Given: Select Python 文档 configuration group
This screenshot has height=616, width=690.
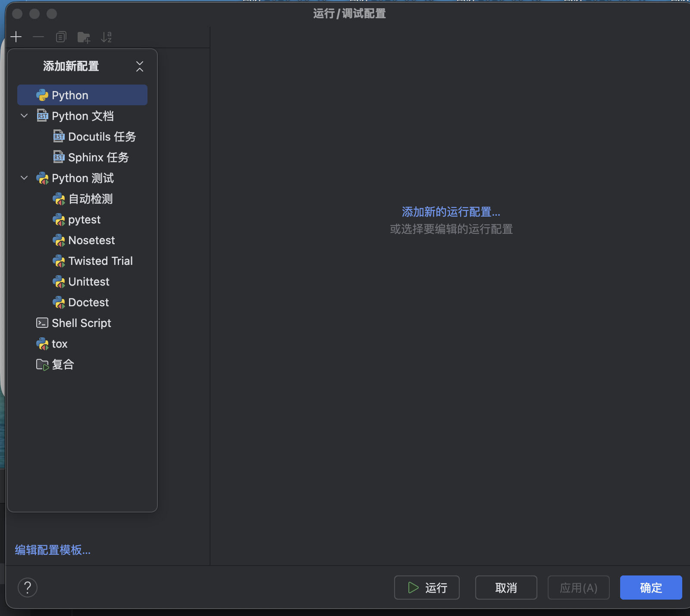Looking at the screenshot, I should [x=82, y=116].
